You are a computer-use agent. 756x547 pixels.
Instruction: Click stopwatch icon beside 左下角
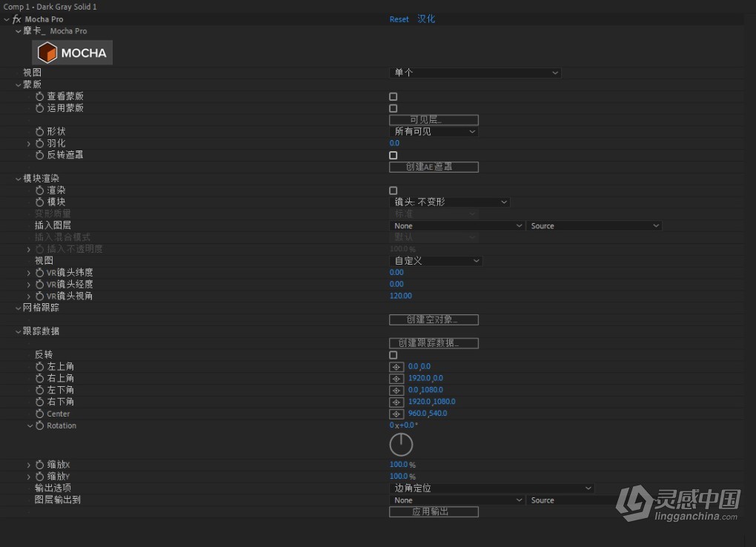click(x=39, y=390)
